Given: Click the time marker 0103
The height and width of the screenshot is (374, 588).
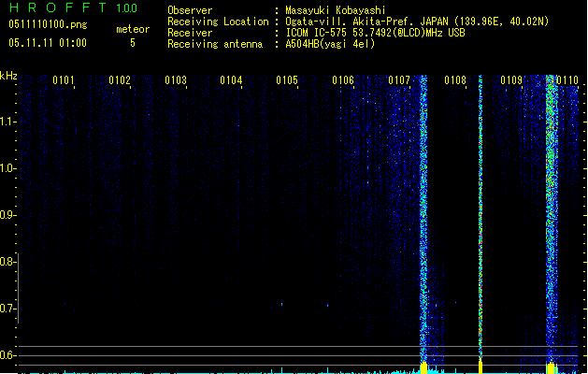Looking at the screenshot, I should click(176, 80).
